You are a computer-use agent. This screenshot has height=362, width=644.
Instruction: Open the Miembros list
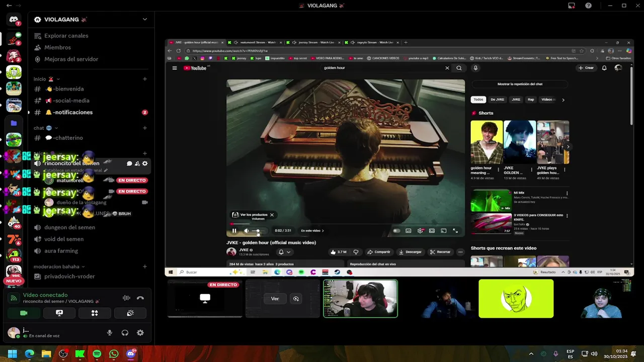coord(57,47)
